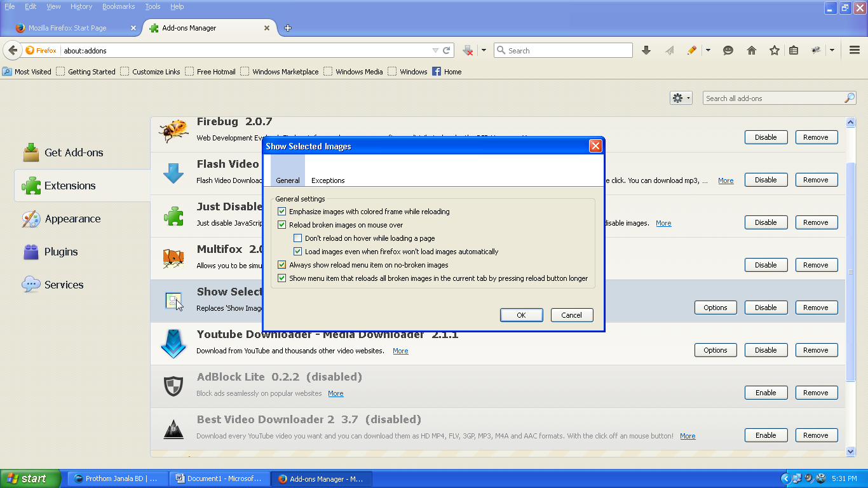This screenshot has width=868, height=488.
Task: Click the smiley chat bubble icon
Action: pyautogui.click(x=728, y=50)
